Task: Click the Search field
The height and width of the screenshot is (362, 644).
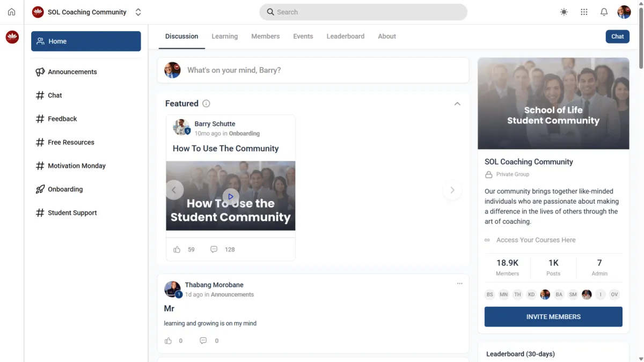Action: tap(363, 12)
